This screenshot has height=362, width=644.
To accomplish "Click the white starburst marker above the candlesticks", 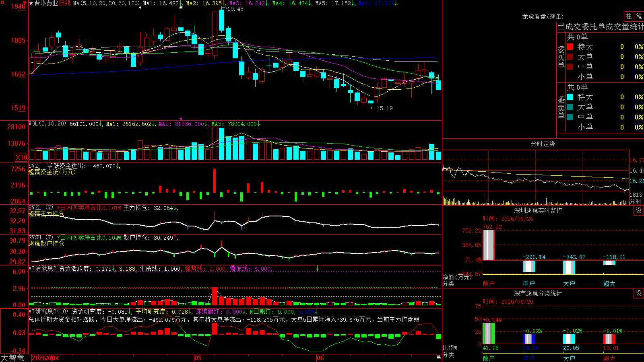I will pos(181,8).
